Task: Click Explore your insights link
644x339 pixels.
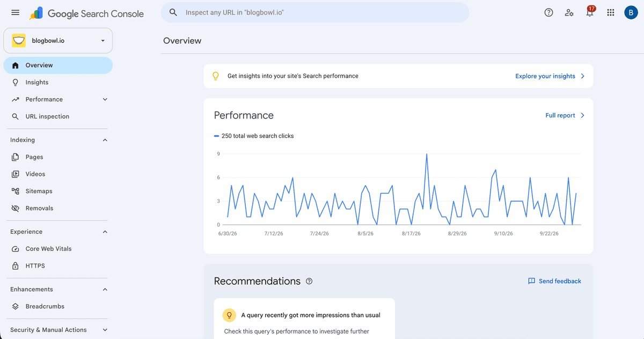Action: coord(545,76)
